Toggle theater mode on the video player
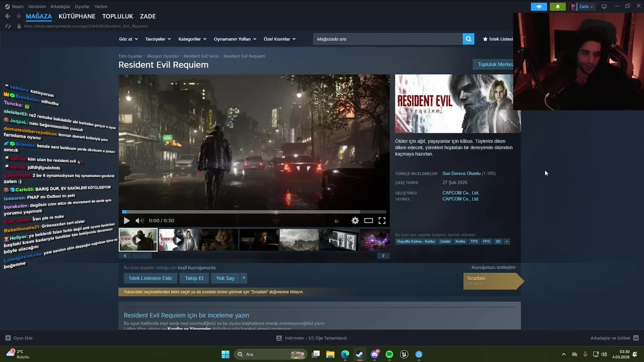Screen dimensions: 644x362 [369, 220]
